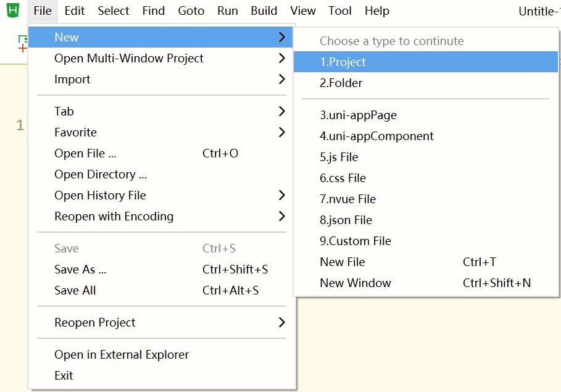Click Exit in the File menu
This screenshot has height=392, width=561.
64,375
